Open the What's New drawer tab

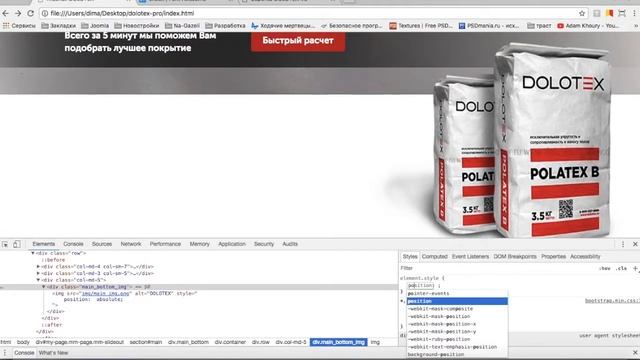pyautogui.click(x=53, y=353)
